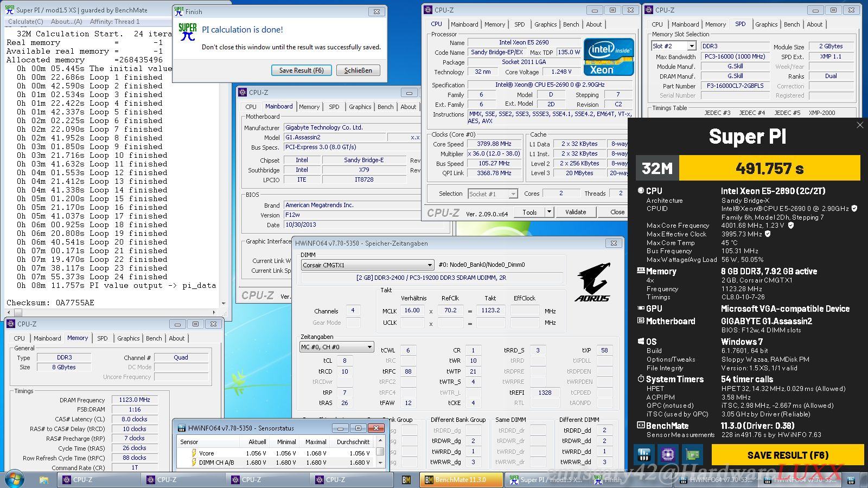The width and height of the screenshot is (868, 488).
Task: Click the CPU section icon in BenchMate panel
Action: tap(641, 191)
